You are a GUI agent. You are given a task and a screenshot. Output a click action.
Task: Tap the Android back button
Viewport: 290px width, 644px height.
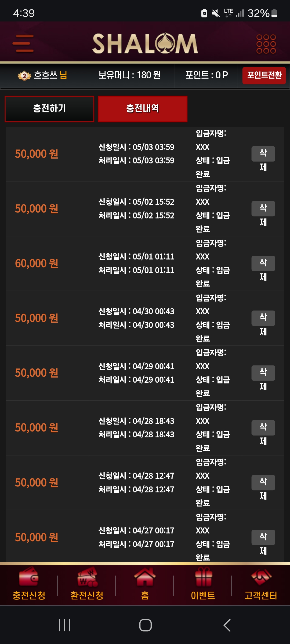[x=227, y=625]
